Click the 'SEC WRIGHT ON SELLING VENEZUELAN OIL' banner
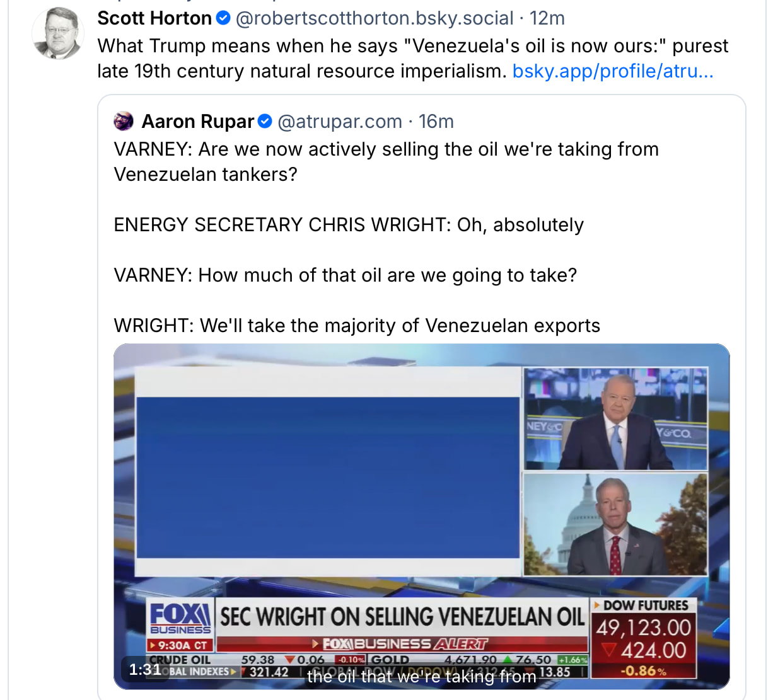The height and width of the screenshot is (700, 773). [402, 617]
